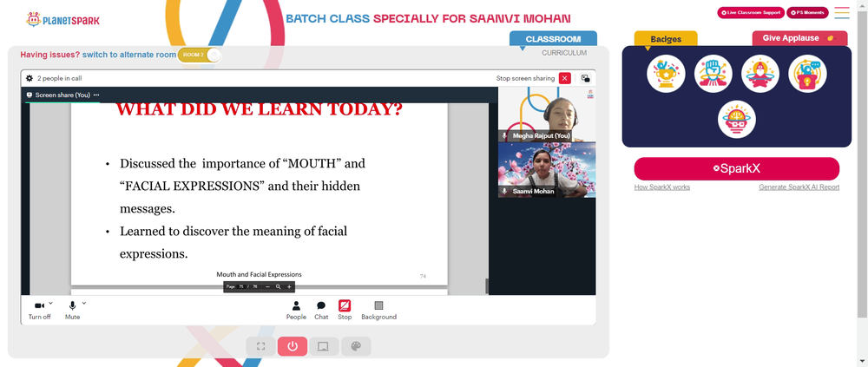This screenshot has width=868, height=367.
Task: Zoom out the PDF slide
Action: pos(268,286)
